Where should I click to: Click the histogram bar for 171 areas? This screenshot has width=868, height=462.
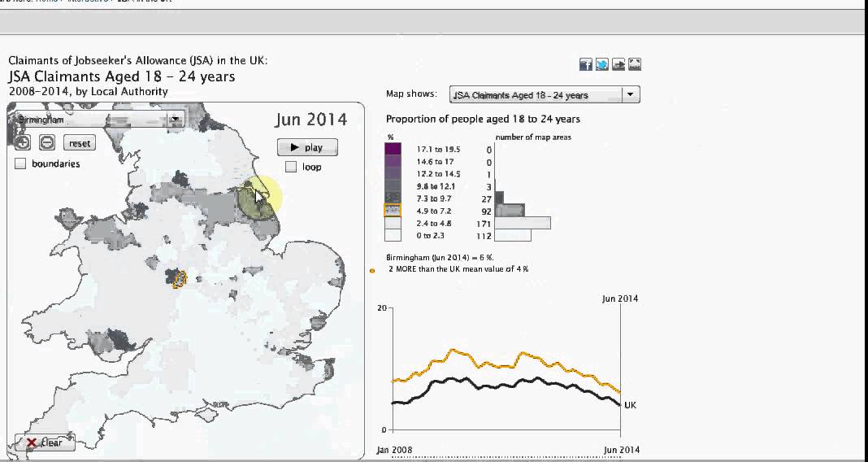523,223
